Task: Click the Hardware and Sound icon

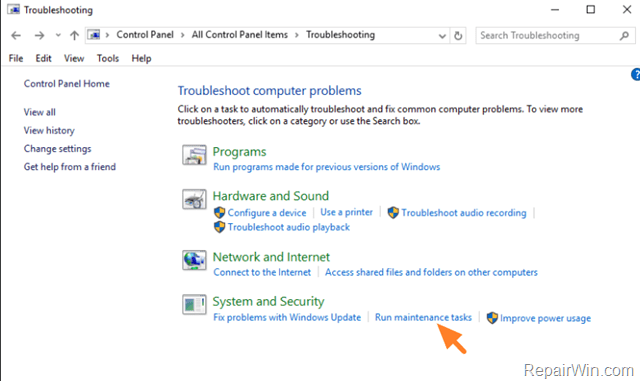Action: pos(194,199)
